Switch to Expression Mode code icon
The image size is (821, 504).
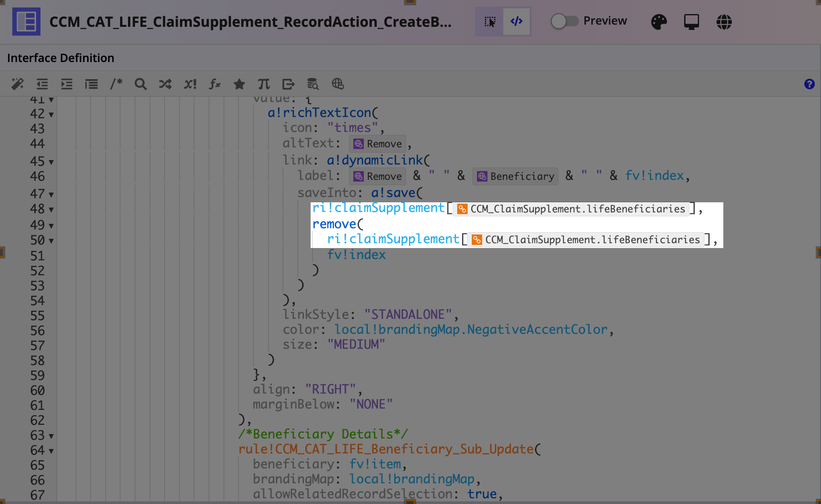click(x=517, y=22)
